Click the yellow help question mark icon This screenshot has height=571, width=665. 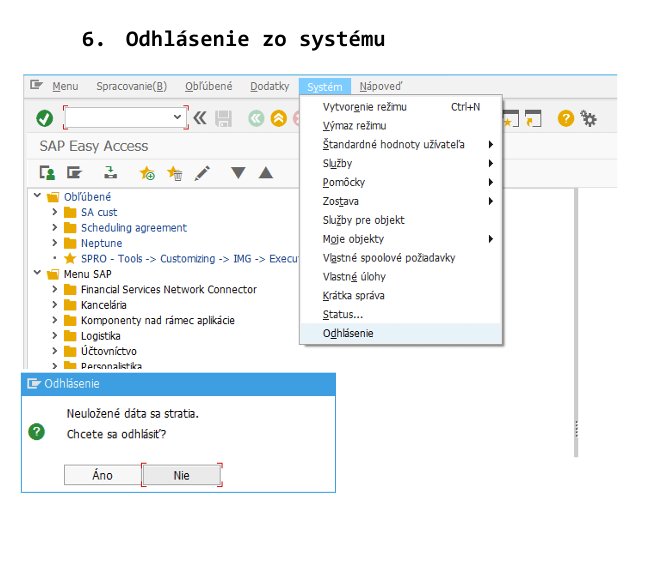point(566,119)
